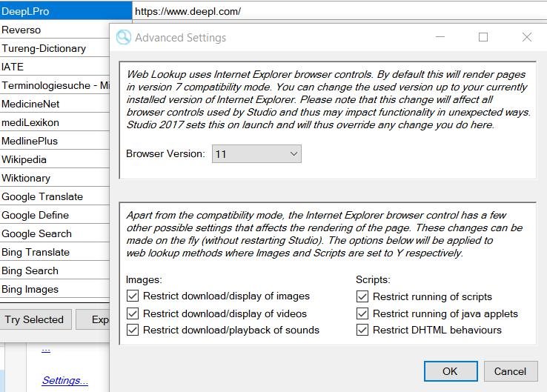The height and width of the screenshot is (392, 547).
Task: Minimize the Advanced Settings dialog
Action: tap(440, 36)
